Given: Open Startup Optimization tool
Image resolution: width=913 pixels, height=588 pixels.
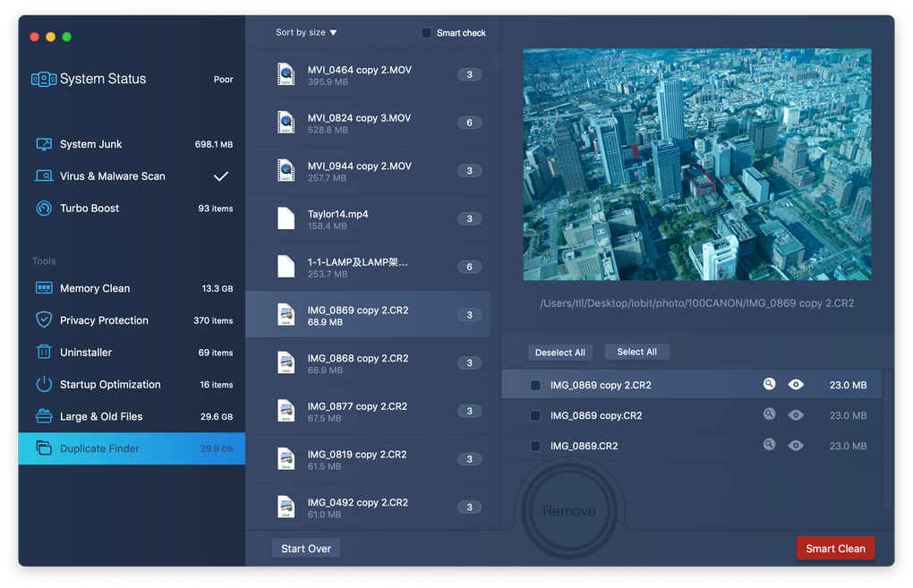Looking at the screenshot, I should click(132, 384).
